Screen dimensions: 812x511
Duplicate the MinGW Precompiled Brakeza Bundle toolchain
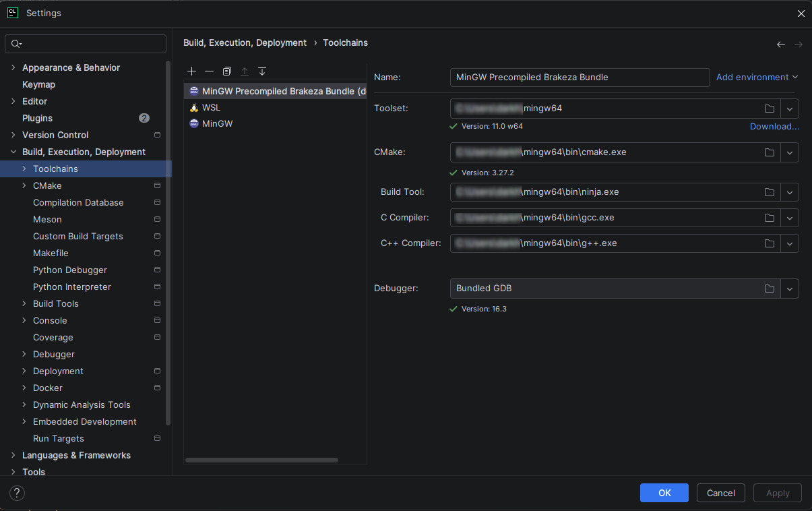(x=226, y=71)
